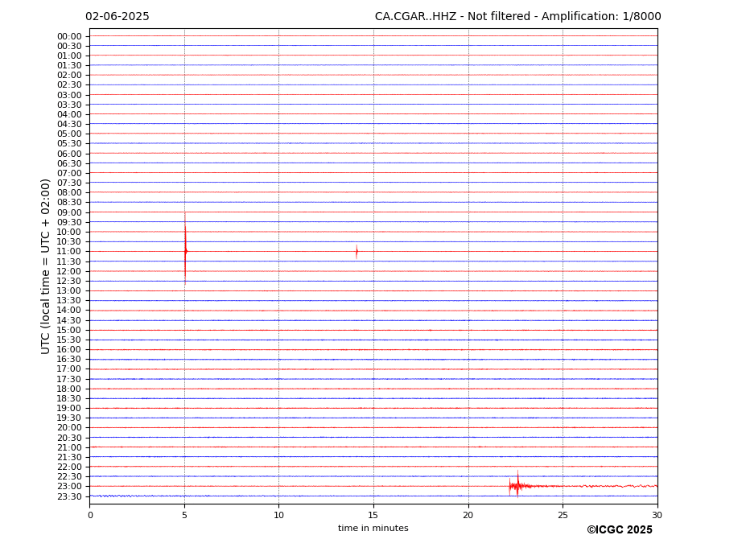Click the 02:00 row time label

click(69, 75)
